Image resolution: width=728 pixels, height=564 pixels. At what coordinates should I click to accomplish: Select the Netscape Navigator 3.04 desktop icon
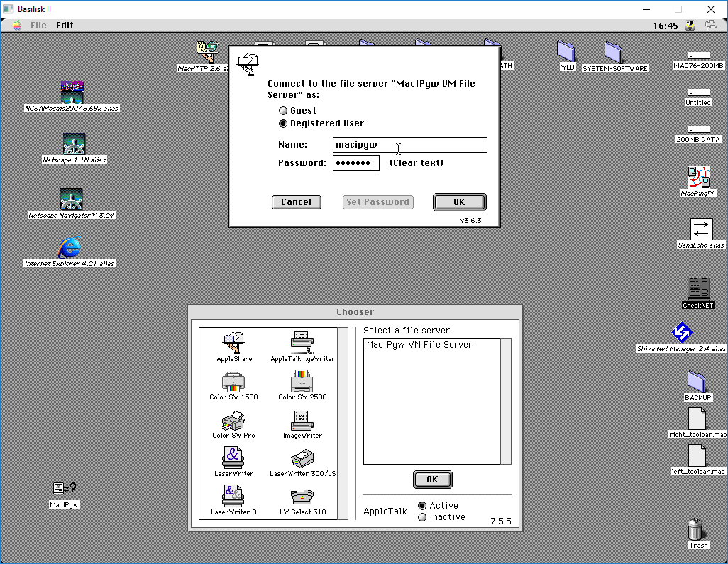(71, 199)
